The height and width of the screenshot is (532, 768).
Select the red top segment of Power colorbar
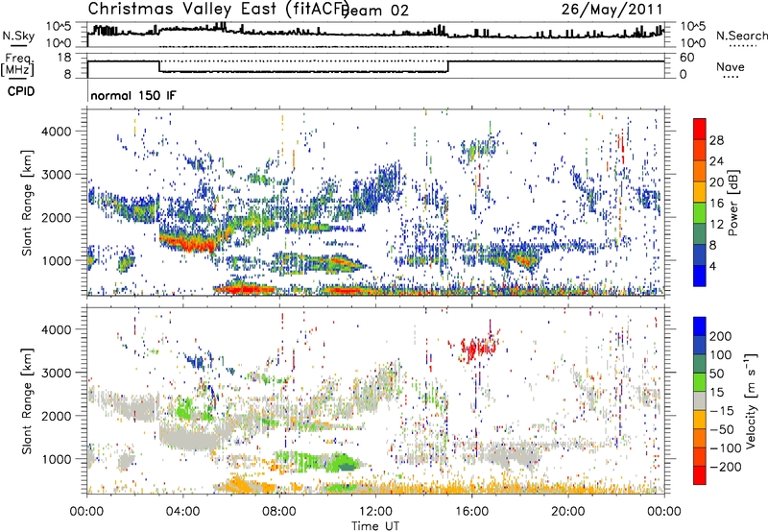[700, 129]
